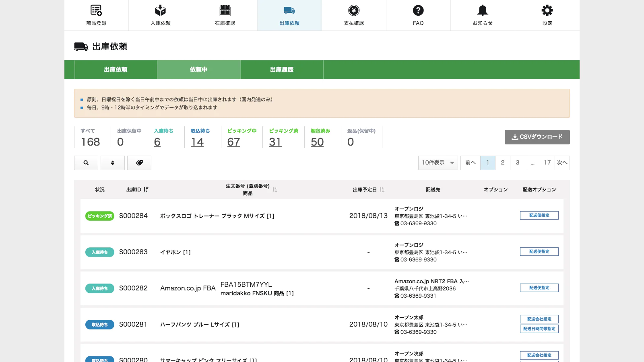Screen dimensions: 644x362
Task: Sort by 注文番号 using its sort icon
Action: (x=275, y=189)
